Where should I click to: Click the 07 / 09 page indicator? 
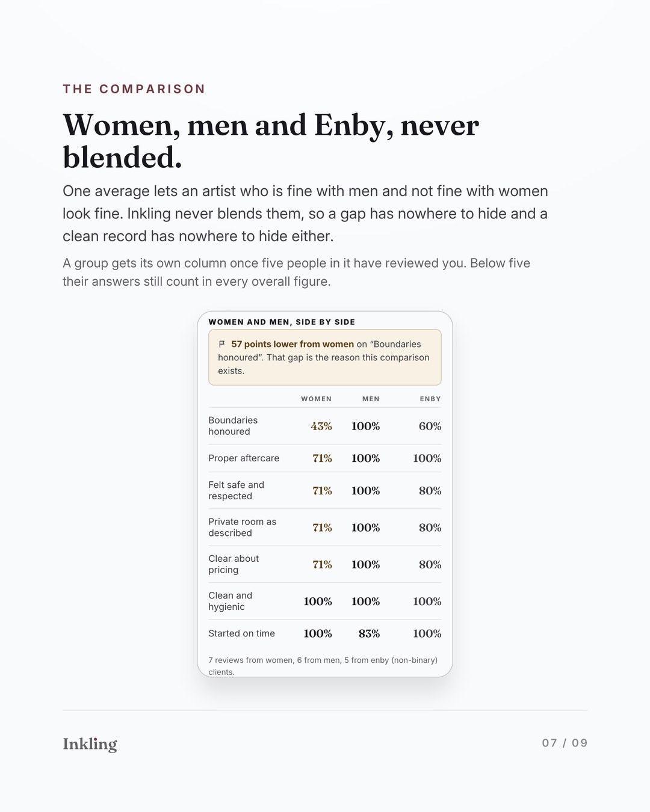565,743
